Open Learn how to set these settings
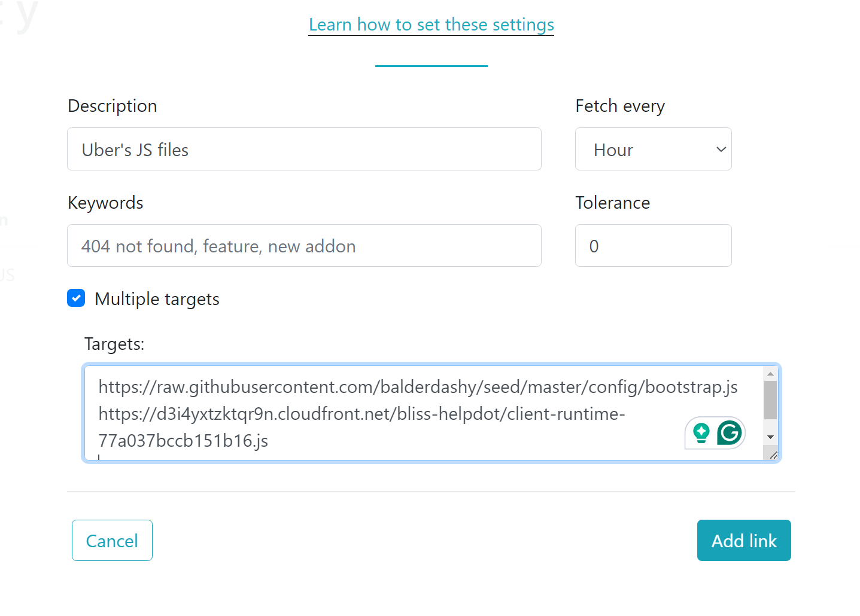The height and width of the screenshot is (616, 860). (x=431, y=25)
